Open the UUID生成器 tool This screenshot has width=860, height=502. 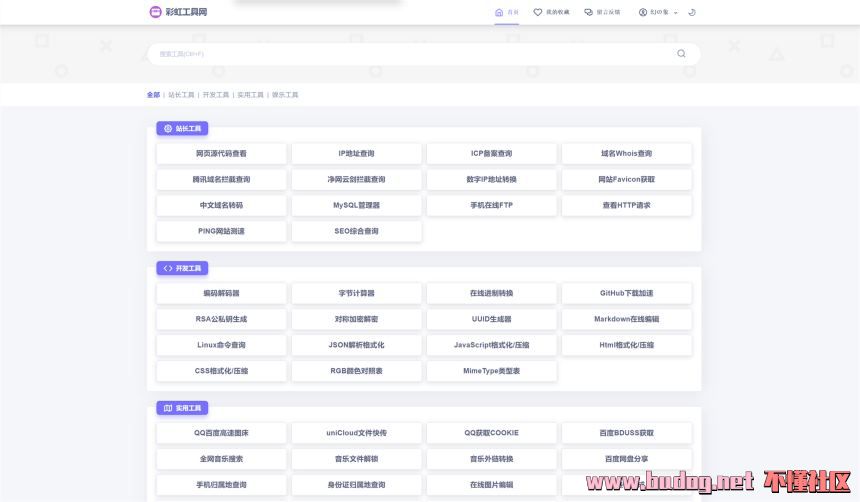coord(491,319)
